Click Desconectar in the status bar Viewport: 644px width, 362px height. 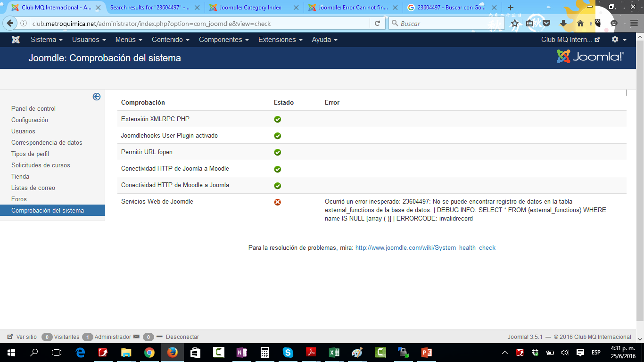pos(182,337)
